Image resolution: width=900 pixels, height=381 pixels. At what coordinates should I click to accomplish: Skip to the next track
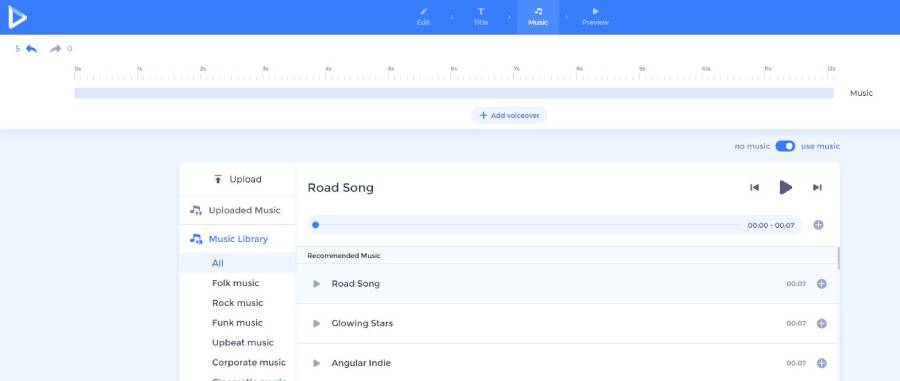pos(817,187)
